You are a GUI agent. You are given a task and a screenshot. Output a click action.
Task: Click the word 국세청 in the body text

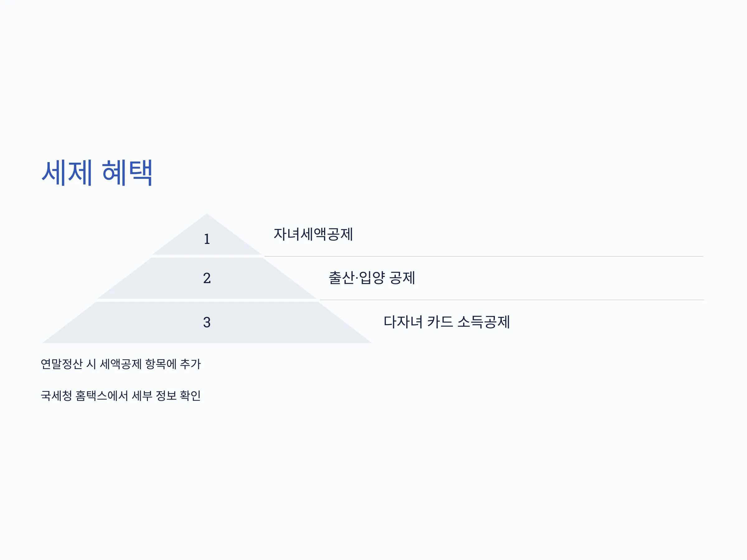click(x=56, y=396)
